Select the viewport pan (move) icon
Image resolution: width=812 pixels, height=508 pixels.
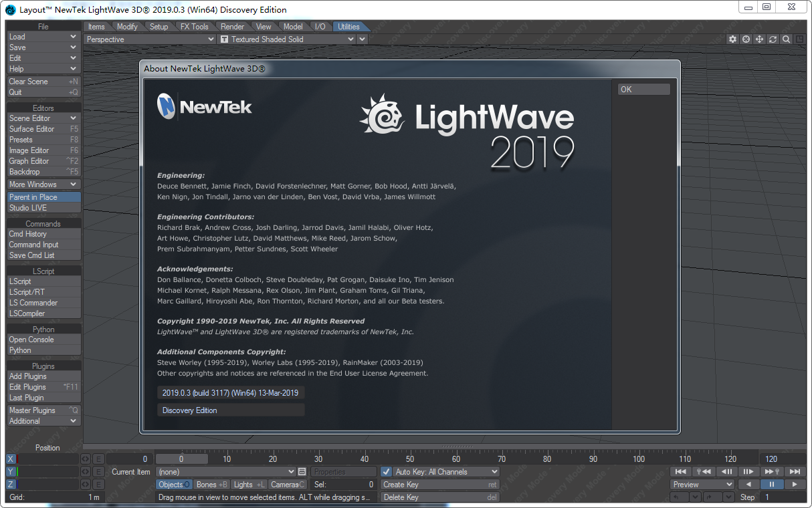tap(759, 39)
